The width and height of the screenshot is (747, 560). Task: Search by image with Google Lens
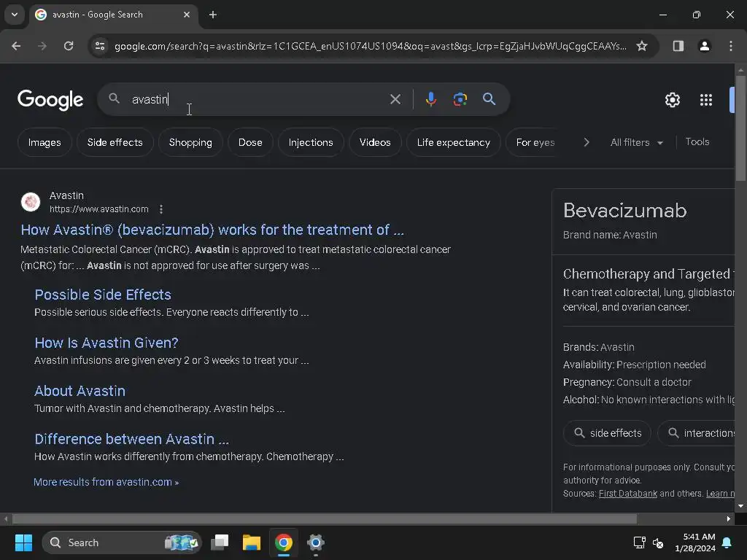tap(460, 99)
